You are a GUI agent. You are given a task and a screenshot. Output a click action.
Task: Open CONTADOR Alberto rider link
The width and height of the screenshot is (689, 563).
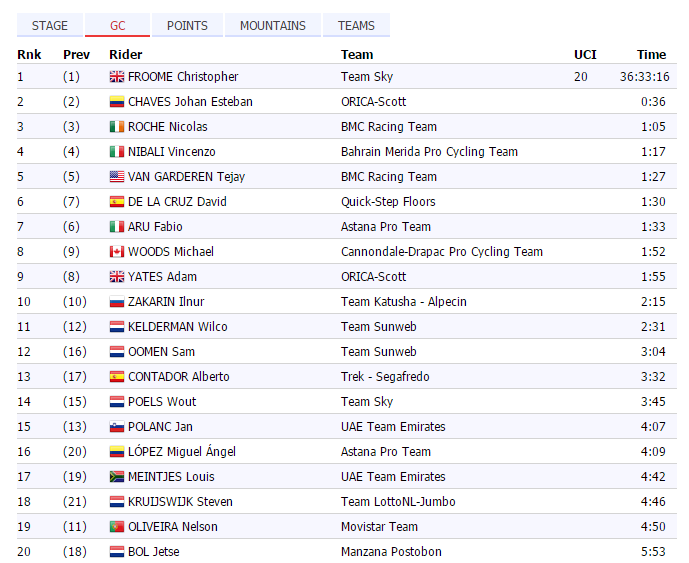point(178,377)
